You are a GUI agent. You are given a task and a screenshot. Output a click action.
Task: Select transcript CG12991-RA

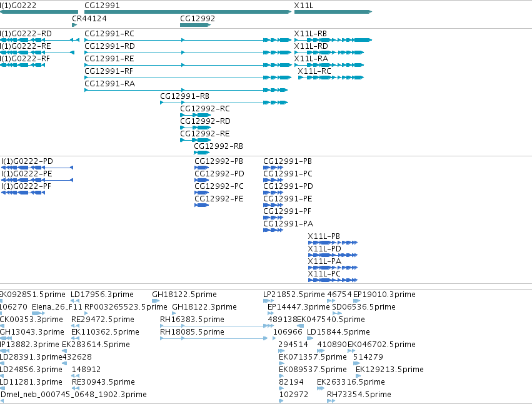pos(186,90)
